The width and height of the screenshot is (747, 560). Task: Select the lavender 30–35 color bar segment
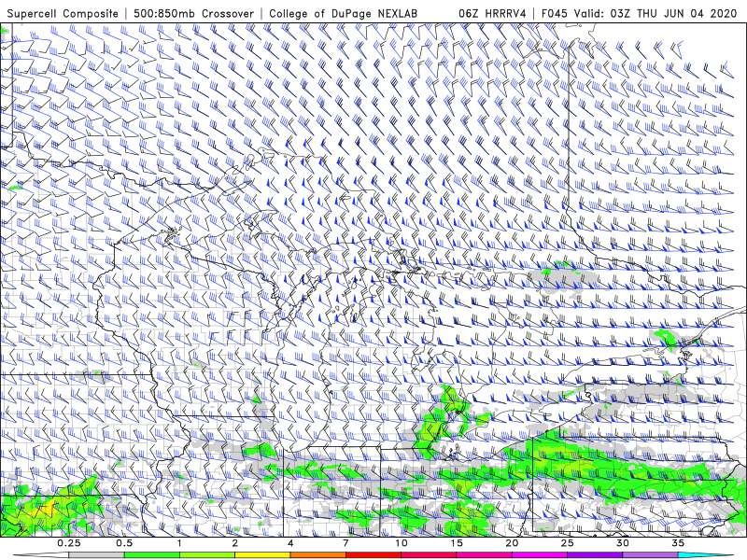click(650, 555)
